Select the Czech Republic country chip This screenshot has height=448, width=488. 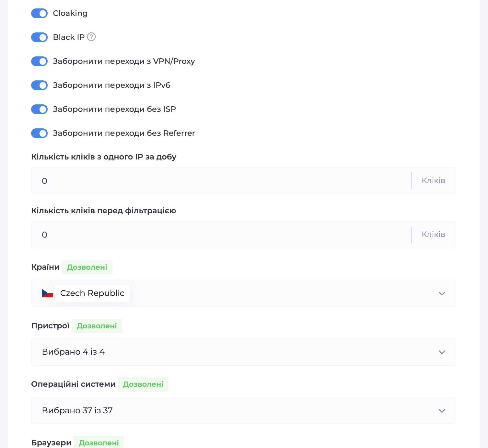92,293
